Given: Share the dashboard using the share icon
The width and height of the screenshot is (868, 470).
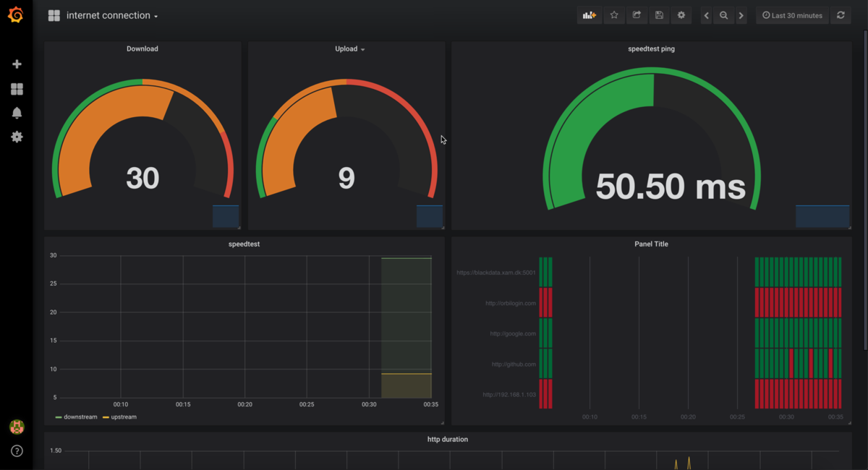Looking at the screenshot, I should [636, 14].
